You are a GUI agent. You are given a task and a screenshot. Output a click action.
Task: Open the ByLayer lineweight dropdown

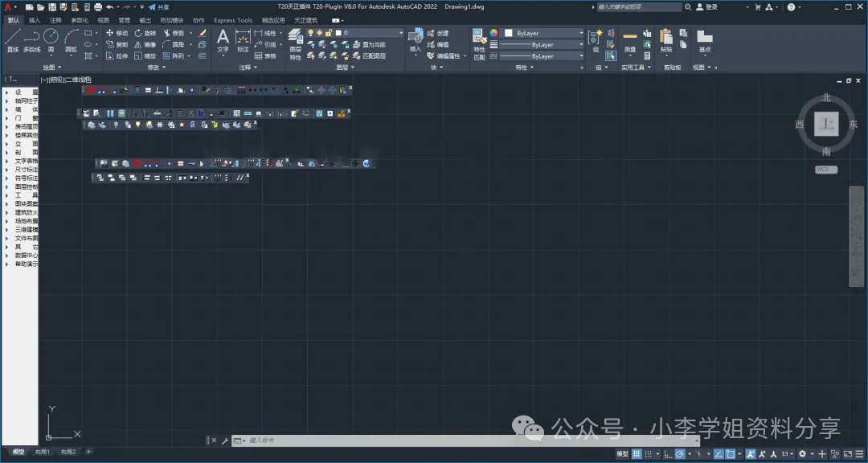point(542,44)
